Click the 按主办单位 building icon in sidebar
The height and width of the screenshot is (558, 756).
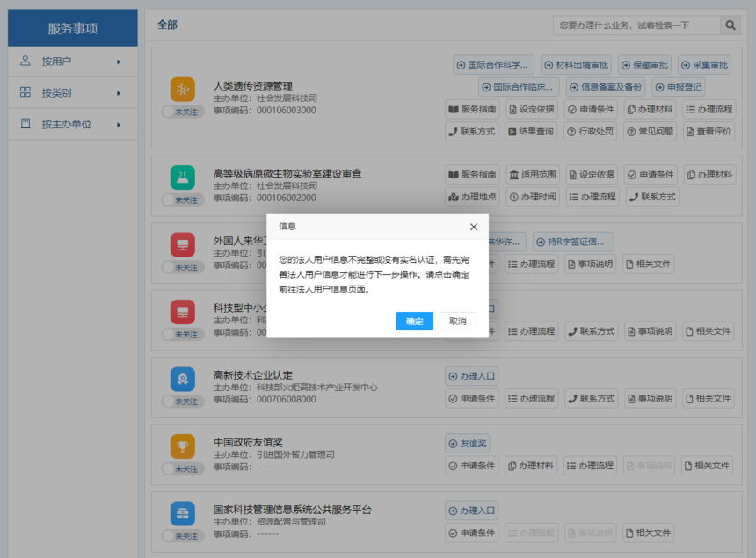tap(25, 123)
